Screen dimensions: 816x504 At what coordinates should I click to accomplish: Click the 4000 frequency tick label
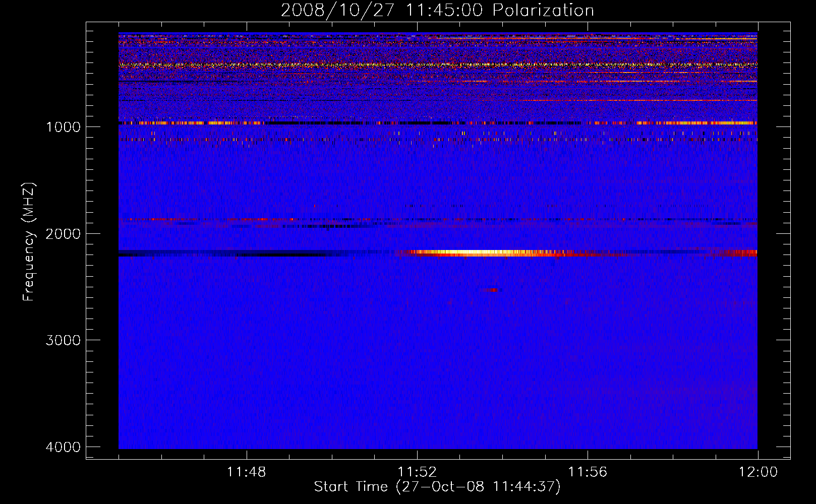[63, 447]
